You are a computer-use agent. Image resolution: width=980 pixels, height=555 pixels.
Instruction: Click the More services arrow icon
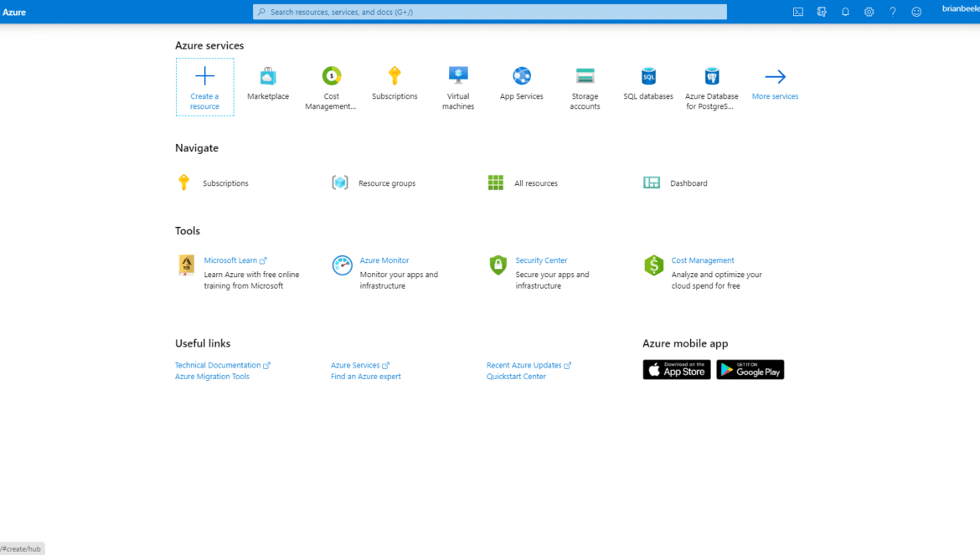(775, 76)
